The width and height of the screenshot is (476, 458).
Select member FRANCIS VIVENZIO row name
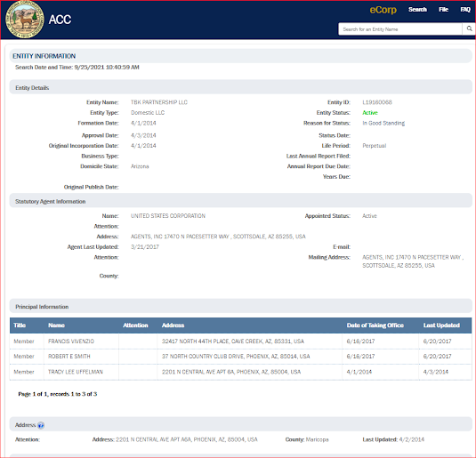click(x=71, y=341)
